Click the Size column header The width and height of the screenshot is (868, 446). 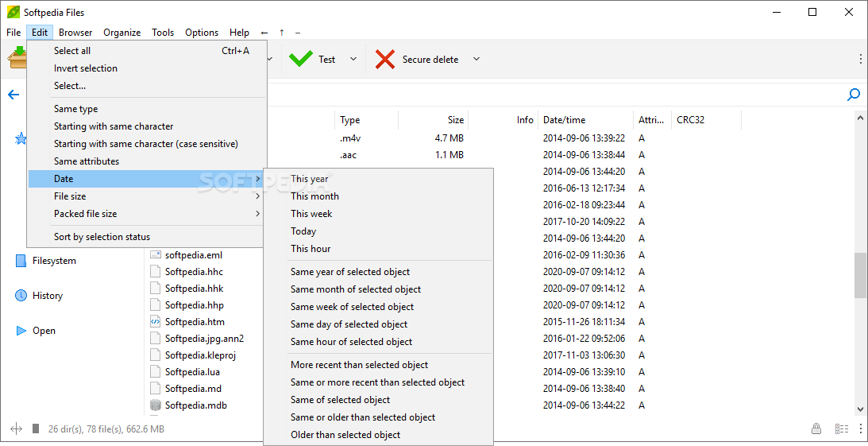(434, 120)
